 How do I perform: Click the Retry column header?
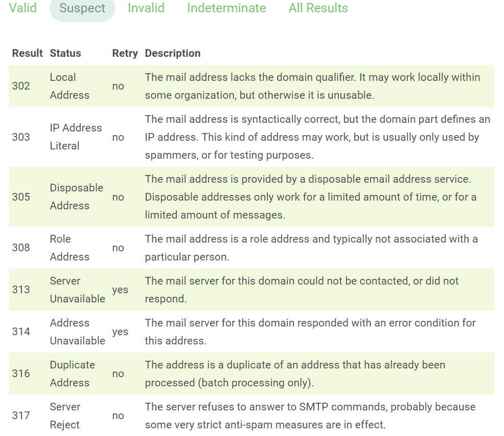[125, 53]
